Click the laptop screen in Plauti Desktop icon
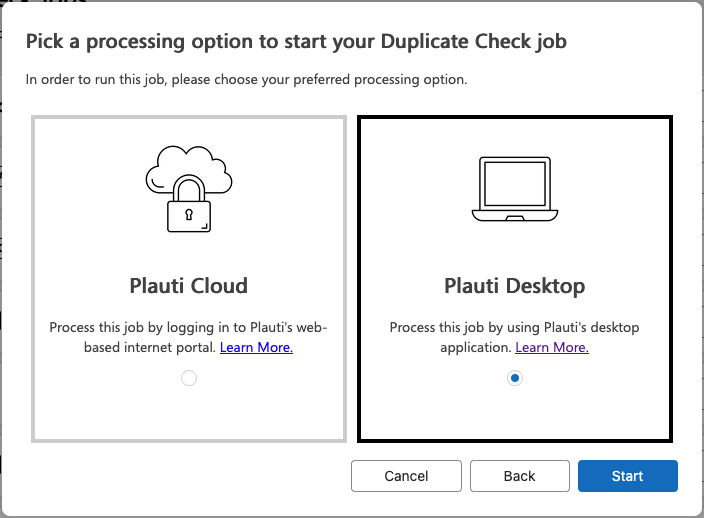The image size is (704, 518). pos(515,184)
